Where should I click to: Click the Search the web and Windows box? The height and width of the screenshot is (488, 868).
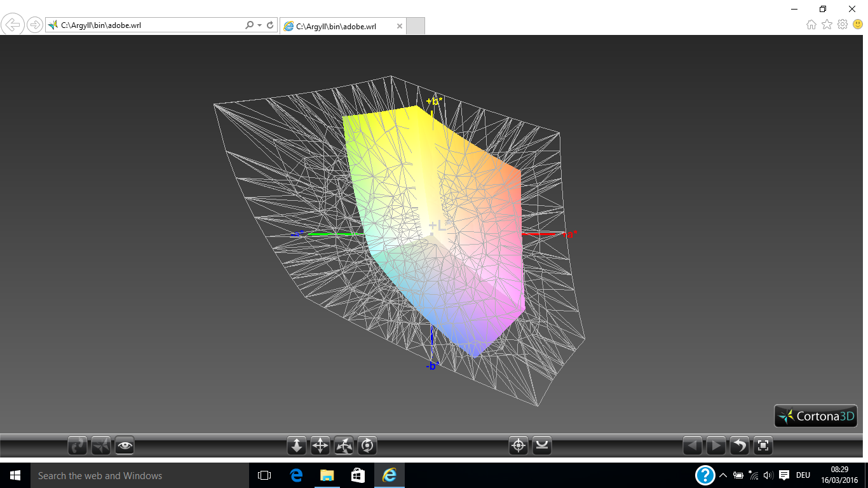(x=140, y=475)
